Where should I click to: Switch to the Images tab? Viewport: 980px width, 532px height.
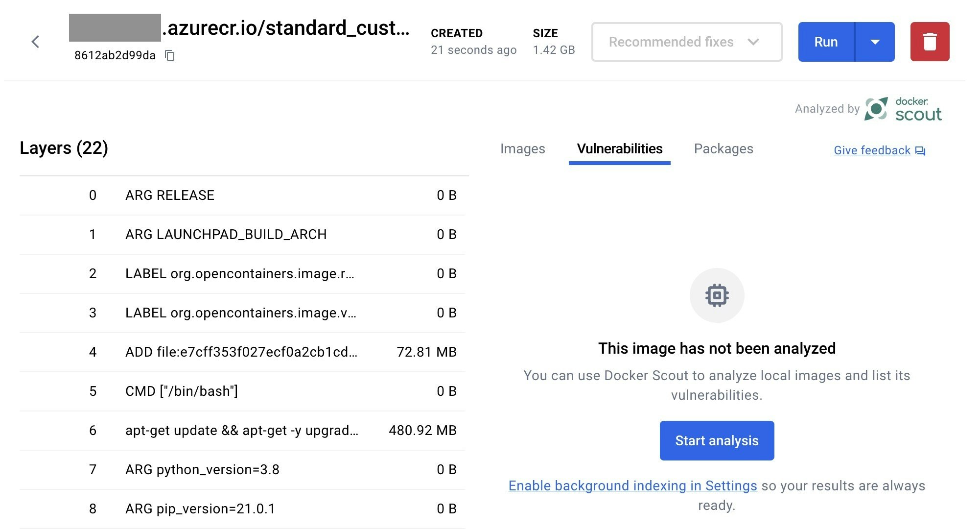coord(522,148)
